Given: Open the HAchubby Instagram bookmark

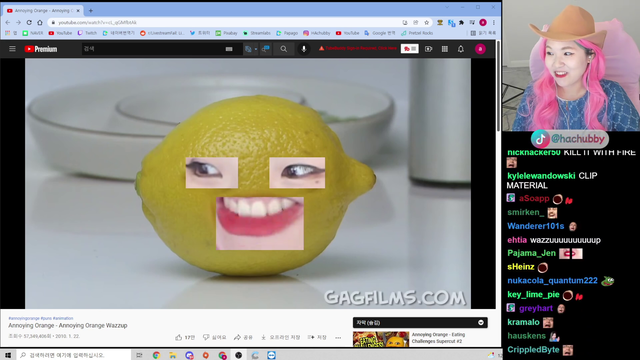Looking at the screenshot, I should coord(317,33).
